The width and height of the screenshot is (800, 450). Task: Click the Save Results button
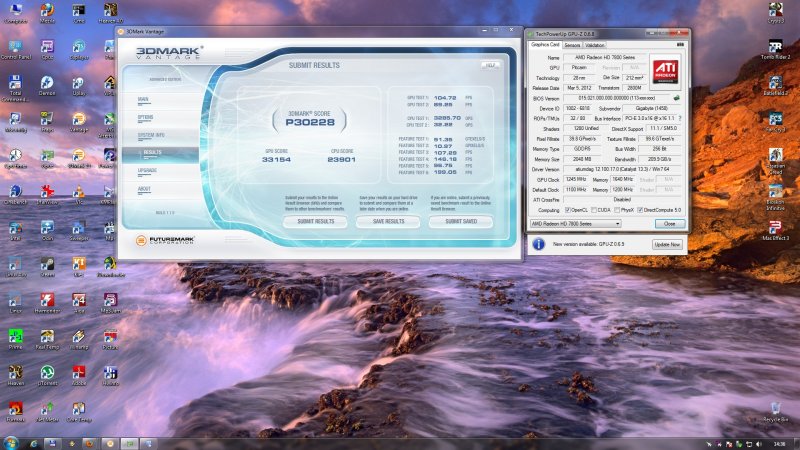pyautogui.click(x=388, y=221)
